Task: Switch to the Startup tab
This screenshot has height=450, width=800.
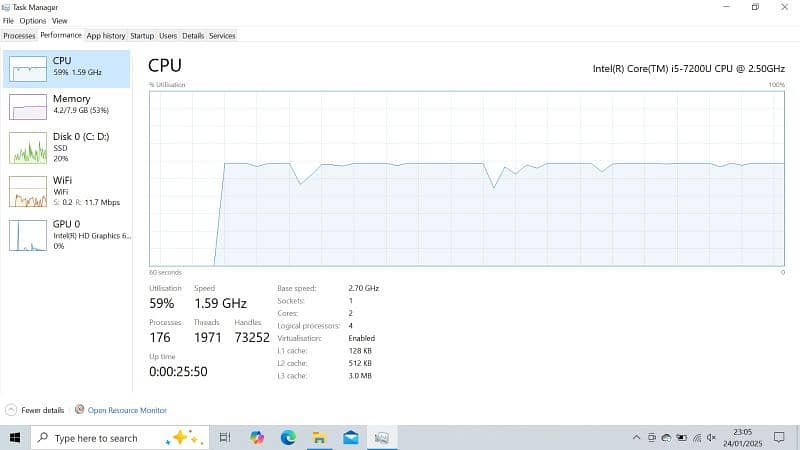Action: (x=142, y=35)
